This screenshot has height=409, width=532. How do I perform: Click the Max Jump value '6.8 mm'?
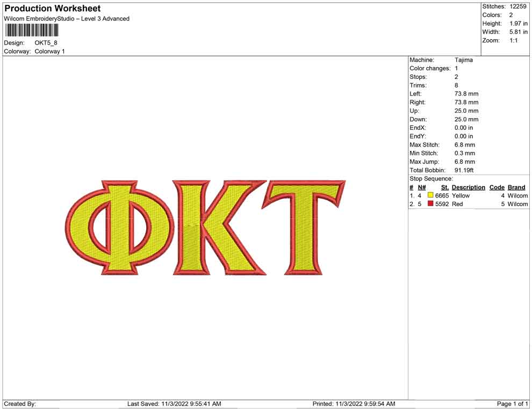[465, 162]
